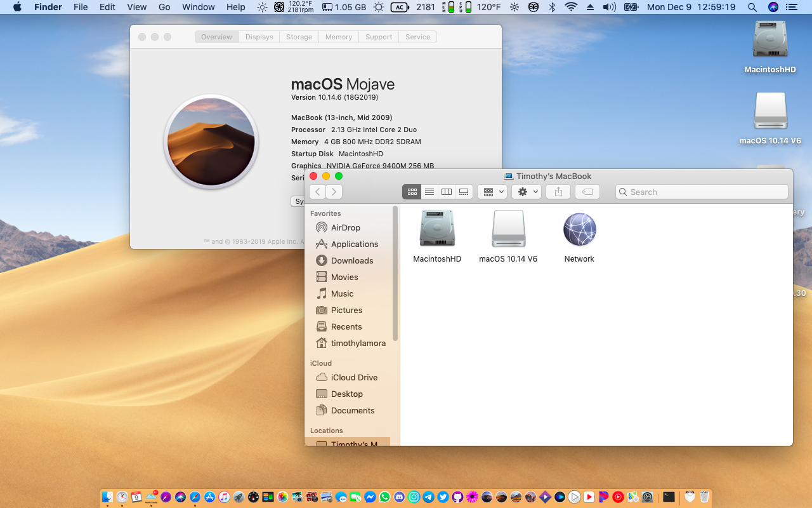This screenshot has height=508, width=812.
Task: Open the volume control in menu bar
Action: pyautogui.click(x=609, y=7)
